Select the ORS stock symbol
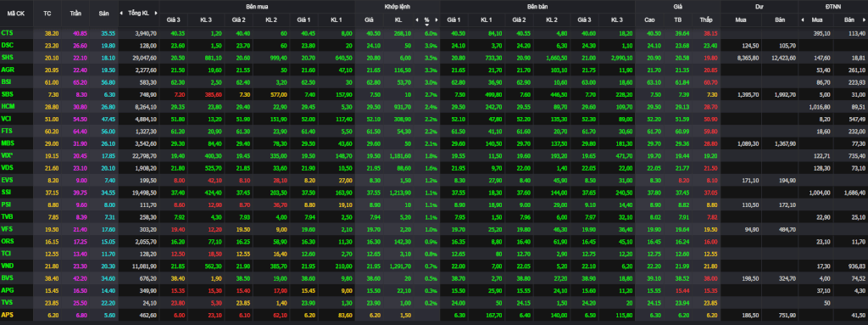Screen dimensions: 868x325 [x=8, y=240]
